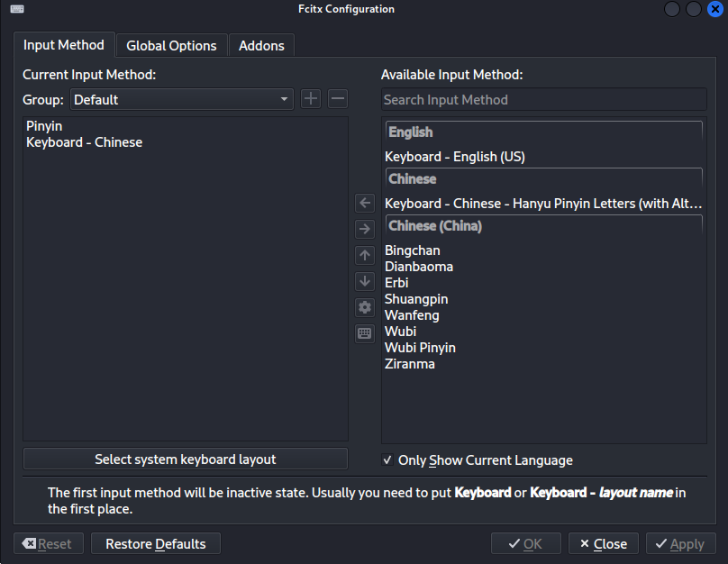Click the Chinese (China) group header
The width and height of the screenshot is (728, 564).
click(543, 226)
